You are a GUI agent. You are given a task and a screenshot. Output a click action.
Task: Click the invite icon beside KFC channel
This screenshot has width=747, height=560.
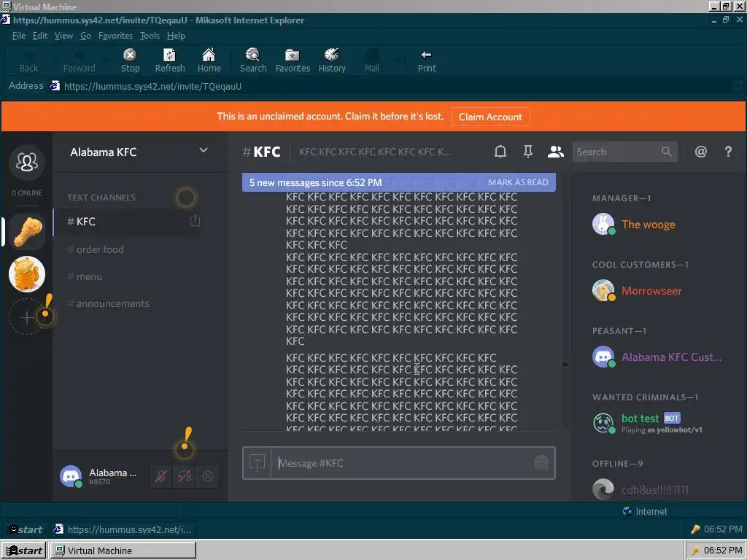195,220
